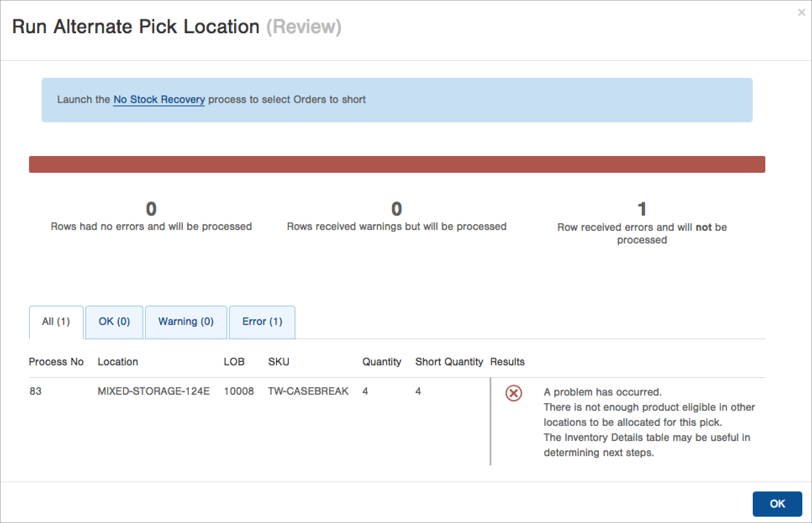The height and width of the screenshot is (523, 812).
Task: Open the No Stock Recovery link
Action: pyautogui.click(x=159, y=100)
